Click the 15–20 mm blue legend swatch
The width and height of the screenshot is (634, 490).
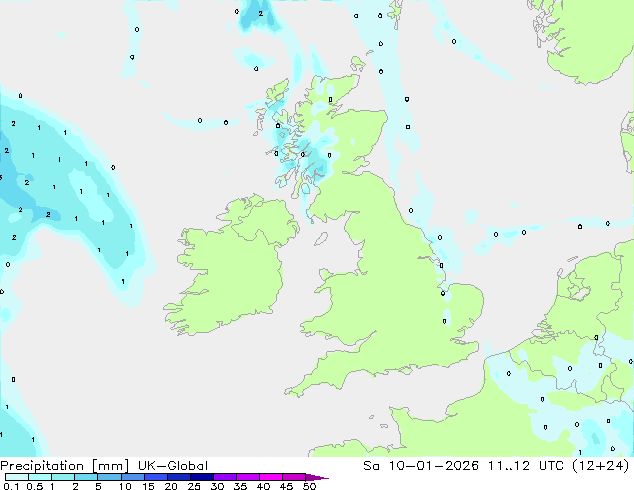tap(155, 477)
